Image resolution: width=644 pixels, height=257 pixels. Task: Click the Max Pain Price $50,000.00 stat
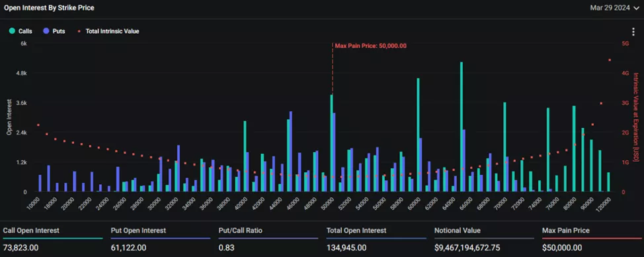click(x=591, y=239)
